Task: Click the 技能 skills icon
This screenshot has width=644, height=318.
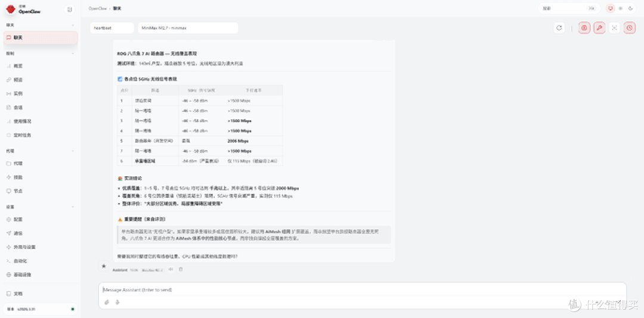Action: click(8, 177)
